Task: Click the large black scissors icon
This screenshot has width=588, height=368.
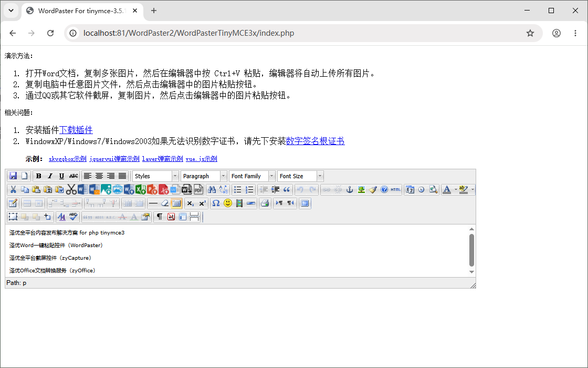Action: pyautogui.click(x=71, y=190)
